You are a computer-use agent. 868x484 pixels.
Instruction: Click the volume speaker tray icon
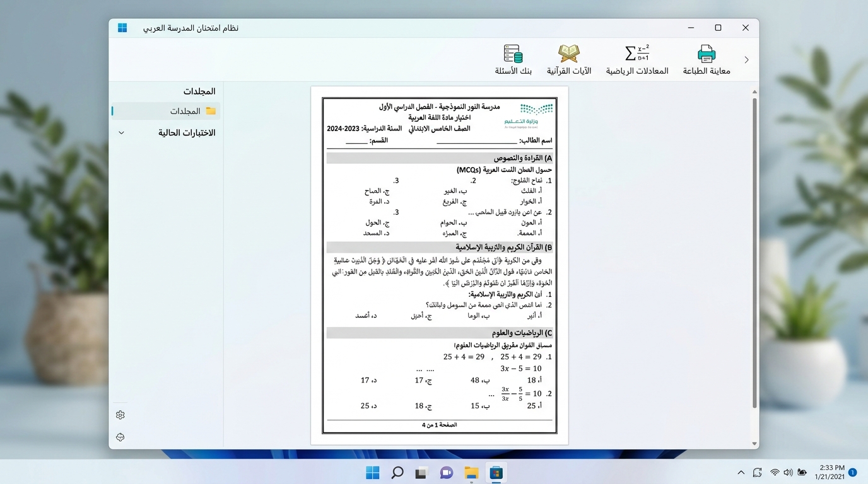[x=788, y=473]
